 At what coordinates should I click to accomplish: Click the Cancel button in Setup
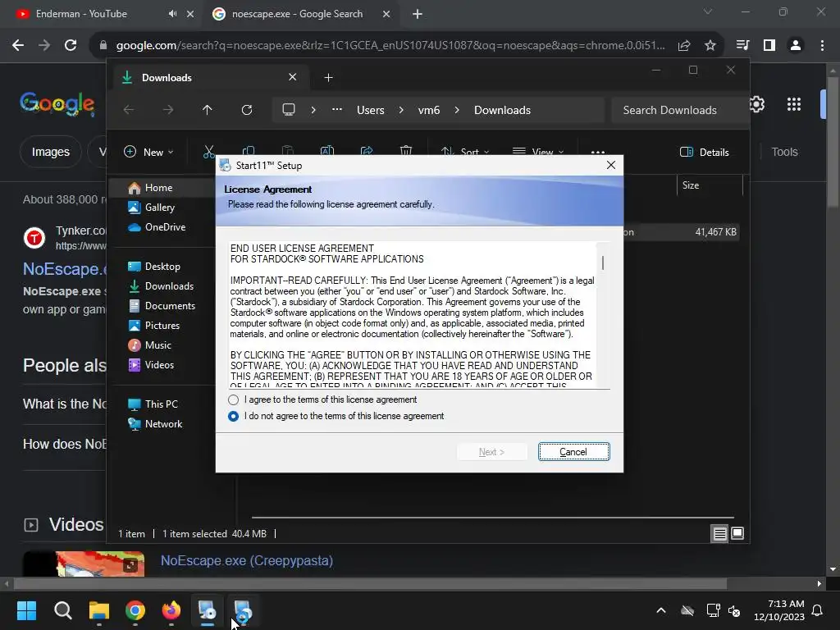573,452
